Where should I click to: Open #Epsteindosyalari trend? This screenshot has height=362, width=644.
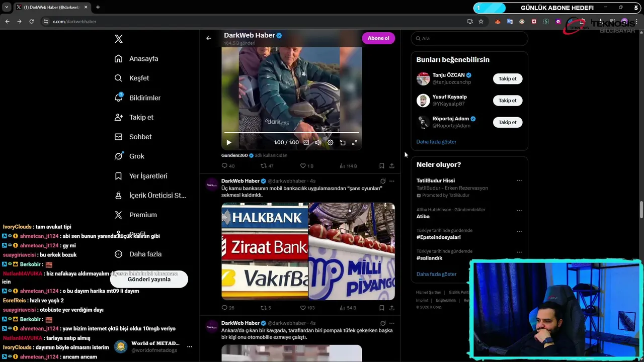(x=438, y=237)
